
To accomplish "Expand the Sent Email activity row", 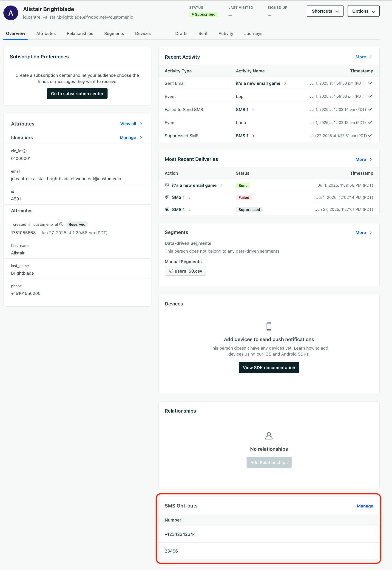I will (369, 83).
